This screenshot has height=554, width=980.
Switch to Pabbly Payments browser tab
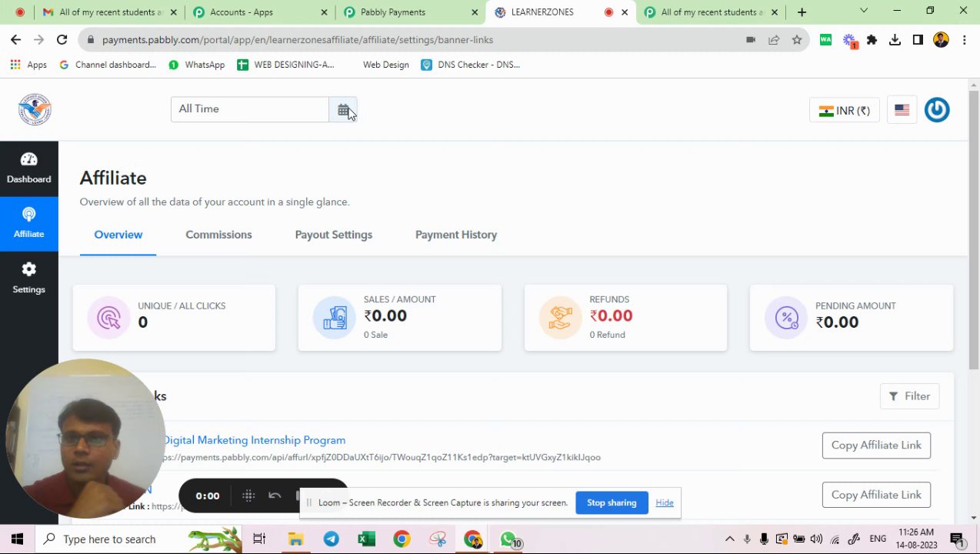tap(410, 12)
